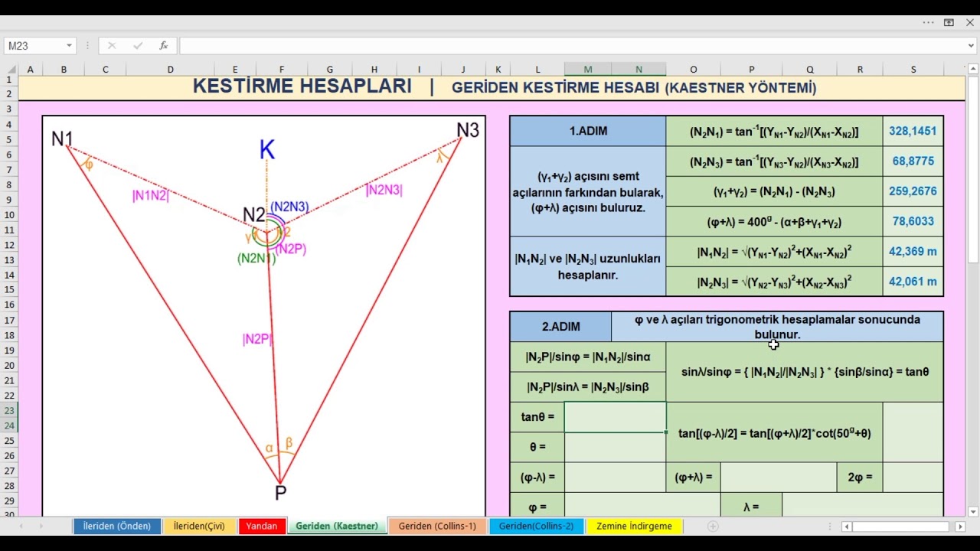Click the |N2P| length label in diagram

257,339
